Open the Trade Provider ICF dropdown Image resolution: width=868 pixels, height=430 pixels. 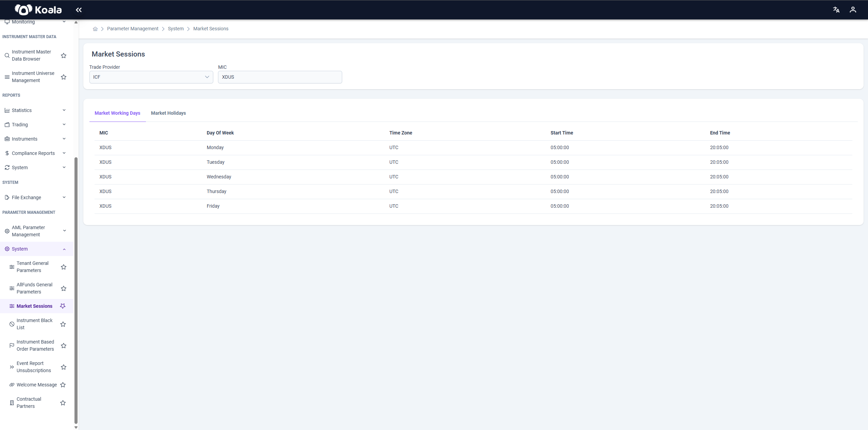[x=151, y=77]
